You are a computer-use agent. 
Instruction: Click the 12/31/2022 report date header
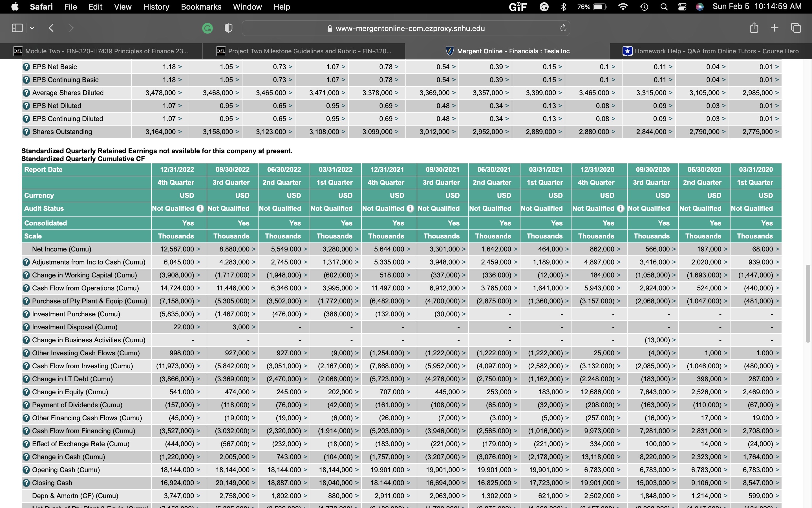pos(177,170)
